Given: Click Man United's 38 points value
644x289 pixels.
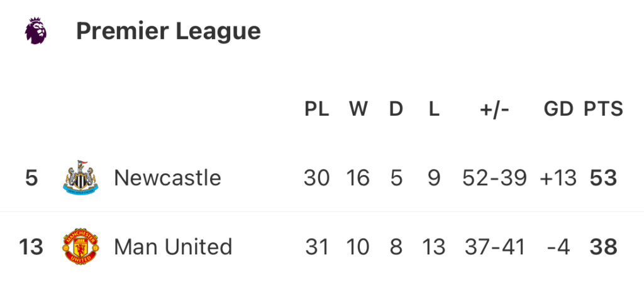Looking at the screenshot, I should click(603, 247).
